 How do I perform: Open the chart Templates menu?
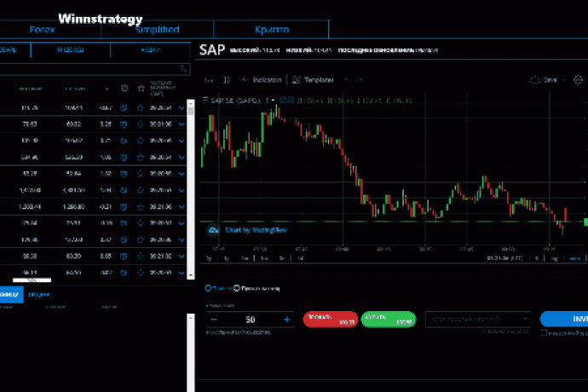pos(313,80)
